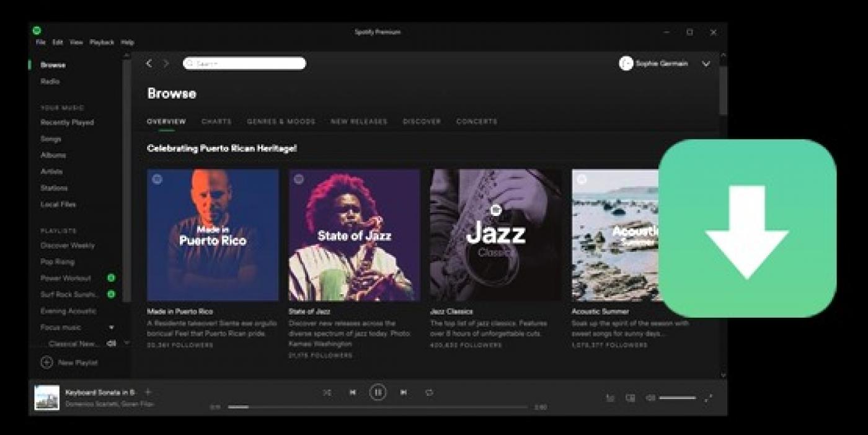The width and height of the screenshot is (868, 435).
Task: Create a New Playlist
Action: pyautogui.click(x=69, y=362)
